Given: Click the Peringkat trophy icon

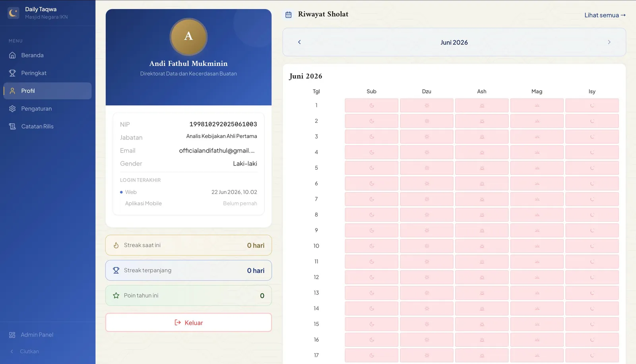Looking at the screenshot, I should pos(12,73).
